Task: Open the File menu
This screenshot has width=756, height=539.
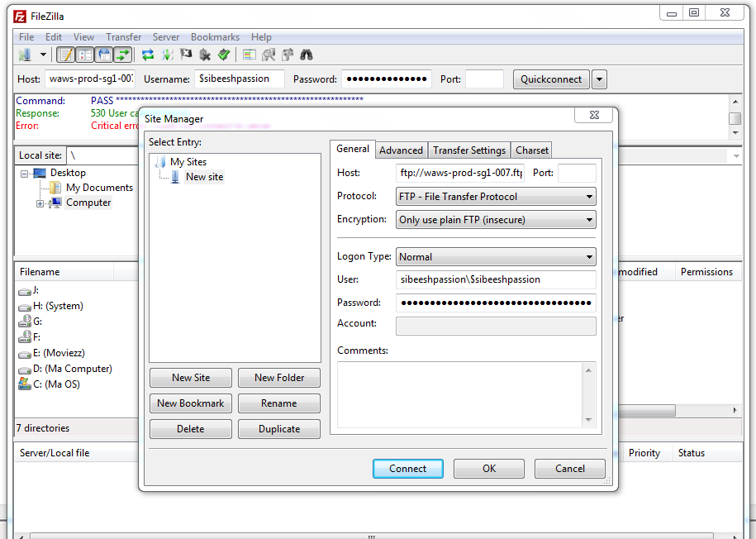Action: (26, 37)
